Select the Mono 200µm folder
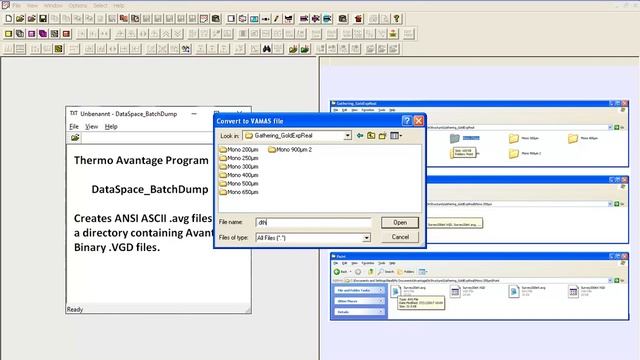Screen dimensions: 640x360 (239, 150)
